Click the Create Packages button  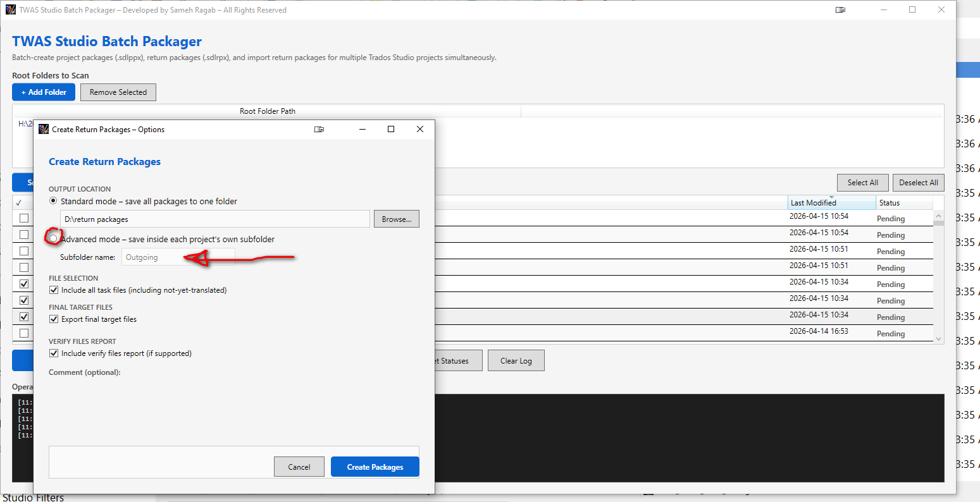tap(375, 467)
